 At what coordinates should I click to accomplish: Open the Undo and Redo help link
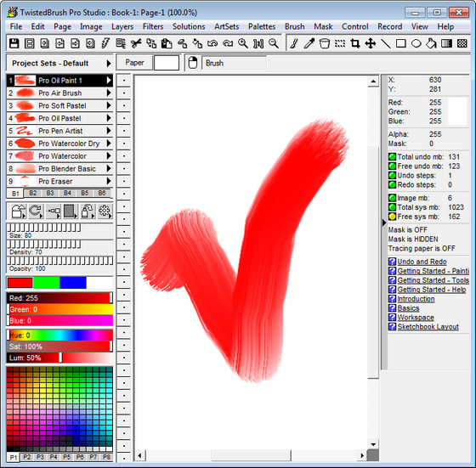(422, 262)
